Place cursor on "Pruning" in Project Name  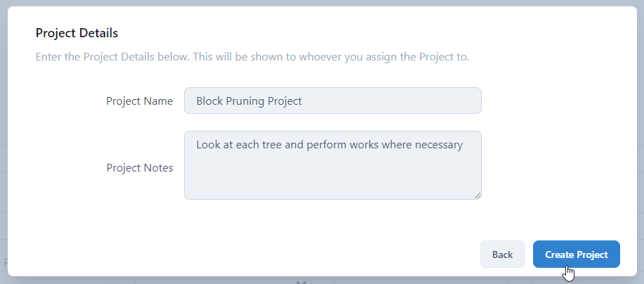point(245,101)
